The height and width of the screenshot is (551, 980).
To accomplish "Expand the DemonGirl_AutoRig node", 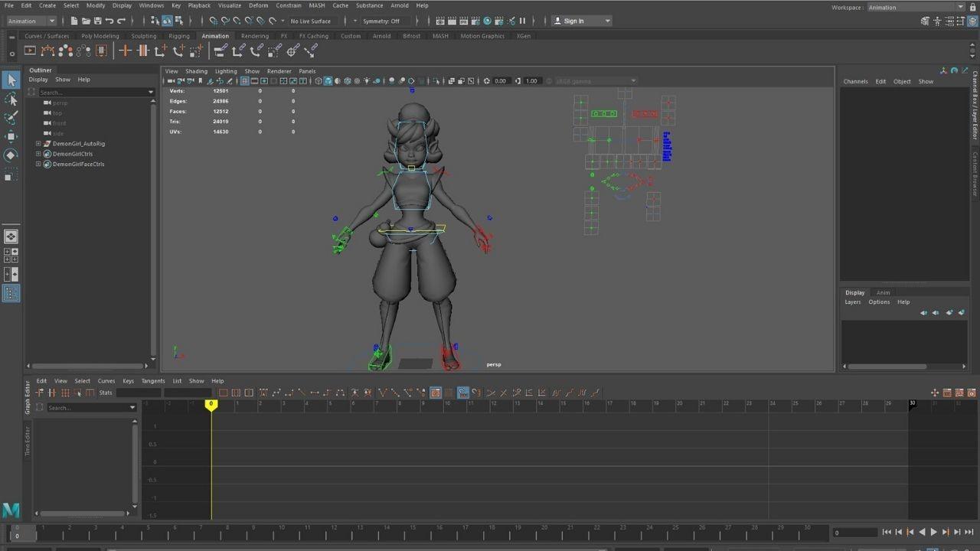I will point(38,144).
